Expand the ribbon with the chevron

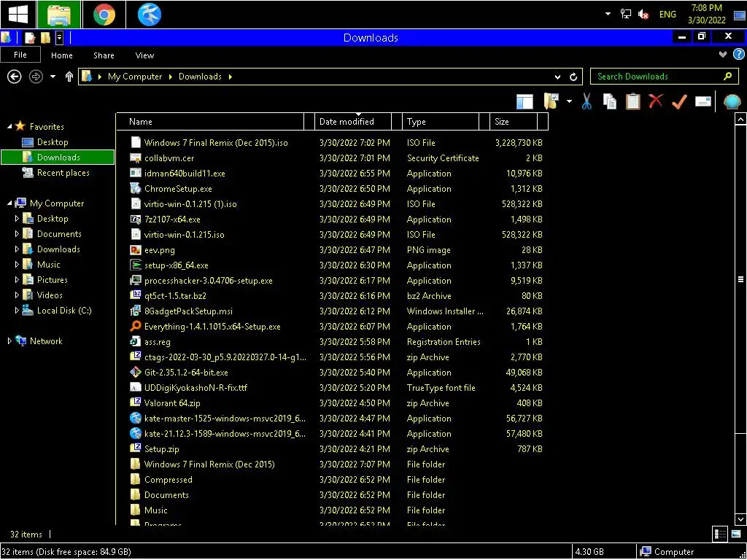pos(723,55)
